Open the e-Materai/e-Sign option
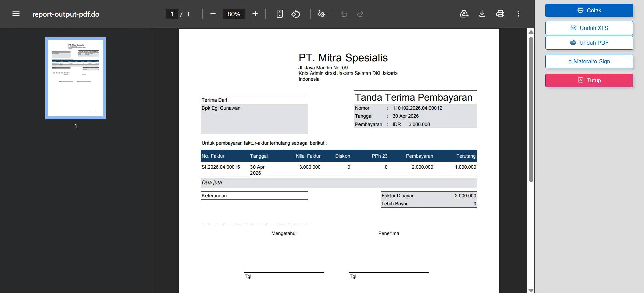644x293 pixels. pyautogui.click(x=589, y=61)
